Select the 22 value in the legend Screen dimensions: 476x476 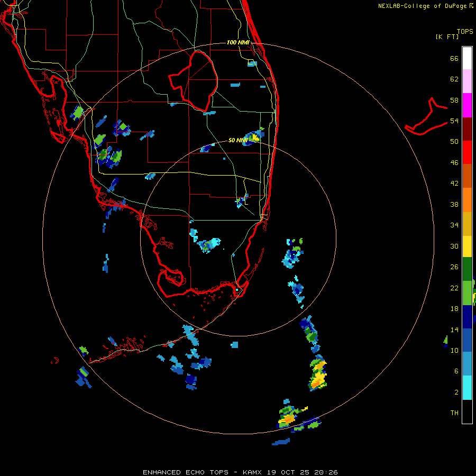click(x=454, y=288)
